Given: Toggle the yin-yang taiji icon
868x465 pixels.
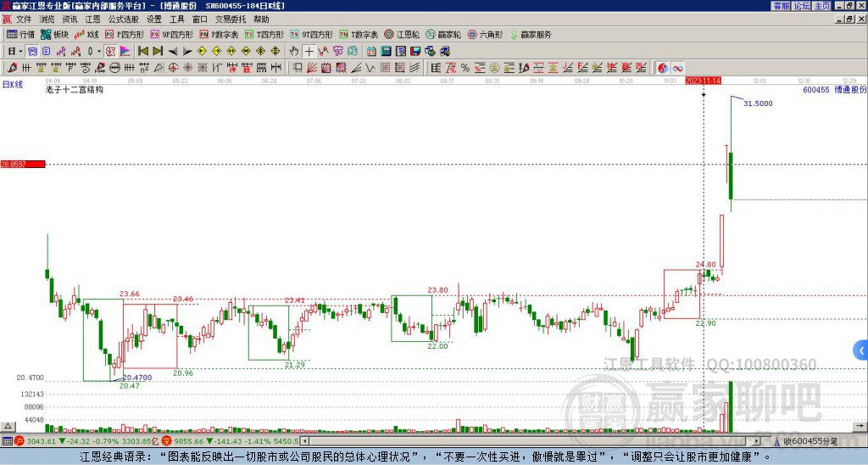Looking at the screenshot, I should pyautogui.click(x=662, y=68).
